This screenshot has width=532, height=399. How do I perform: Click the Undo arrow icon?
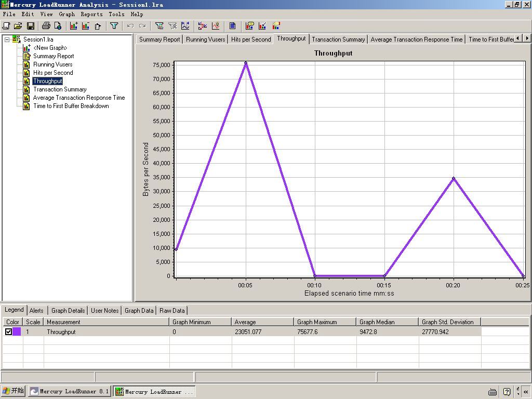tap(130, 26)
